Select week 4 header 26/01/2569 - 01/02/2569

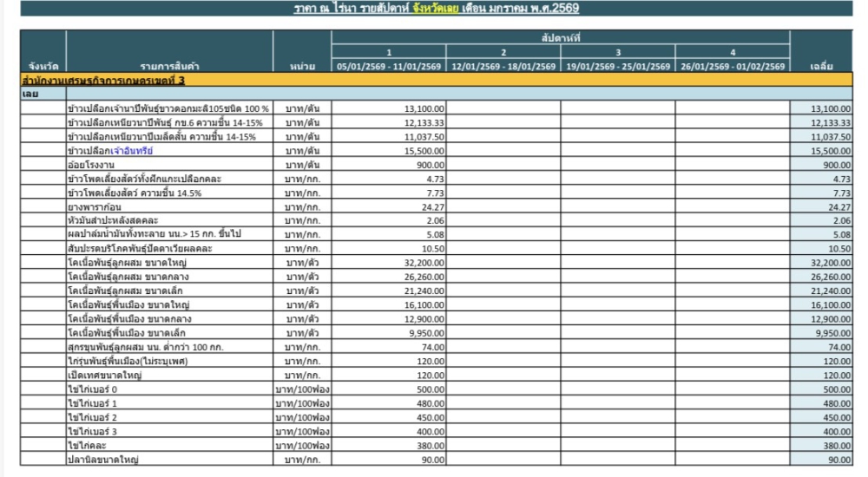point(733,67)
